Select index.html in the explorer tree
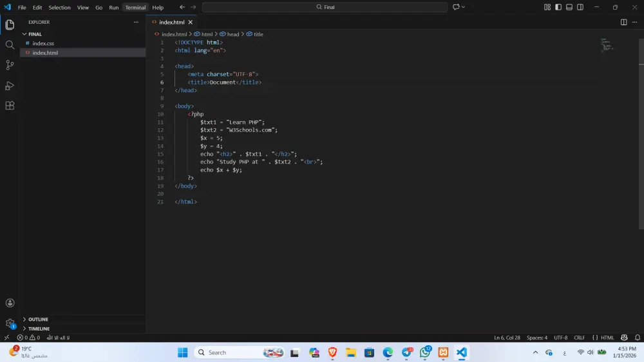644x362 pixels. [82, 53]
